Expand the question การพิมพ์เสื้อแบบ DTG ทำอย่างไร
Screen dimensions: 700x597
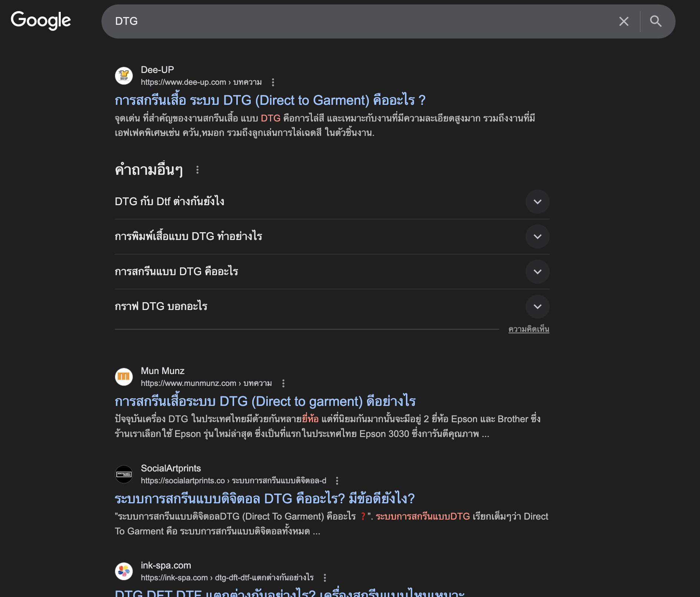pyautogui.click(x=537, y=237)
